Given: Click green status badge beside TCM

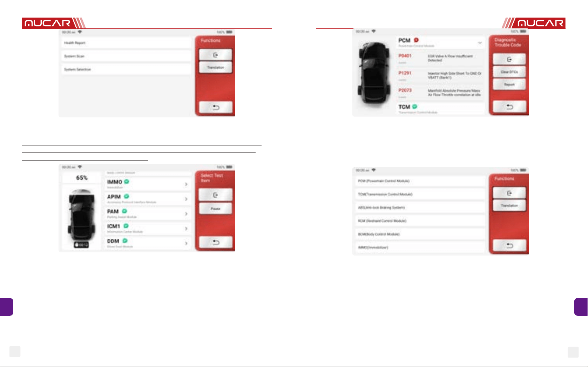Looking at the screenshot, I should pyautogui.click(x=414, y=106).
